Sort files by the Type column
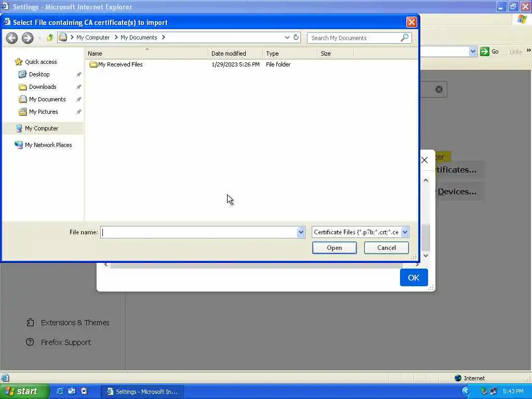The height and width of the screenshot is (399, 532). [x=290, y=54]
